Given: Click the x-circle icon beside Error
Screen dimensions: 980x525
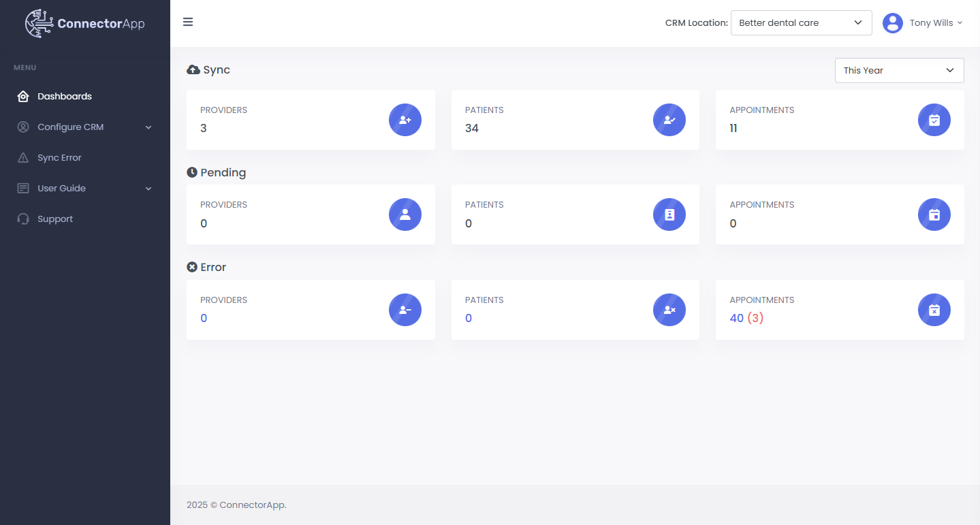Looking at the screenshot, I should pyautogui.click(x=192, y=267).
